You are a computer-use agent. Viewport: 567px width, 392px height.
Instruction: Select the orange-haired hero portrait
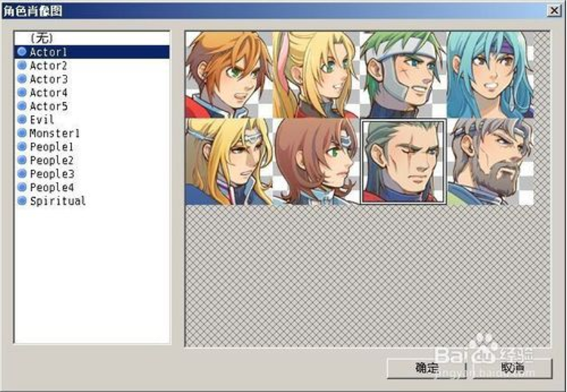point(228,75)
